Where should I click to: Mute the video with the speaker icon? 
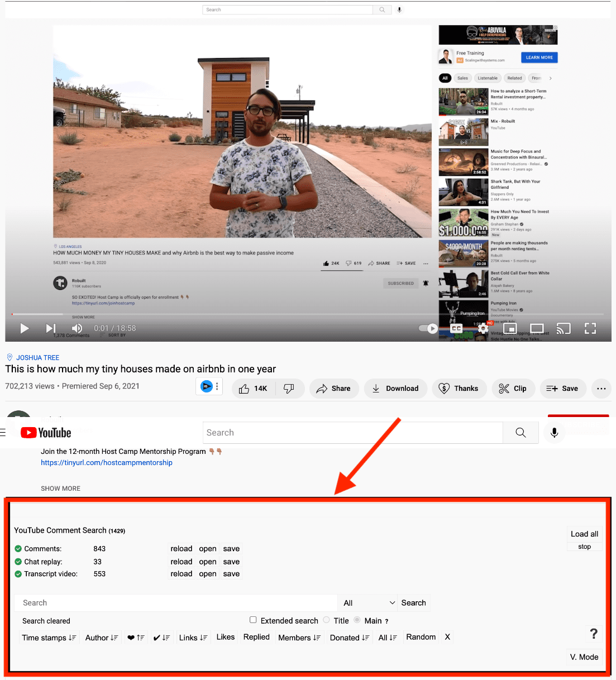coord(77,328)
